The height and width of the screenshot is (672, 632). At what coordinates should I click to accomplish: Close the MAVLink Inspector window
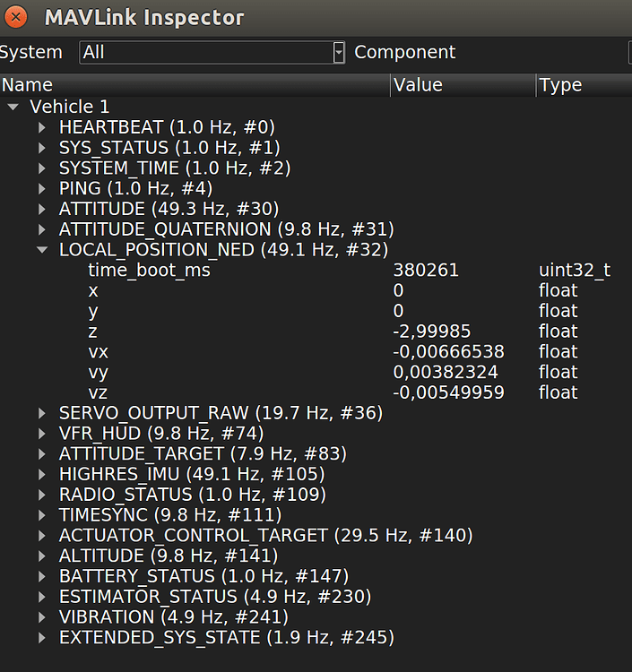[16, 17]
